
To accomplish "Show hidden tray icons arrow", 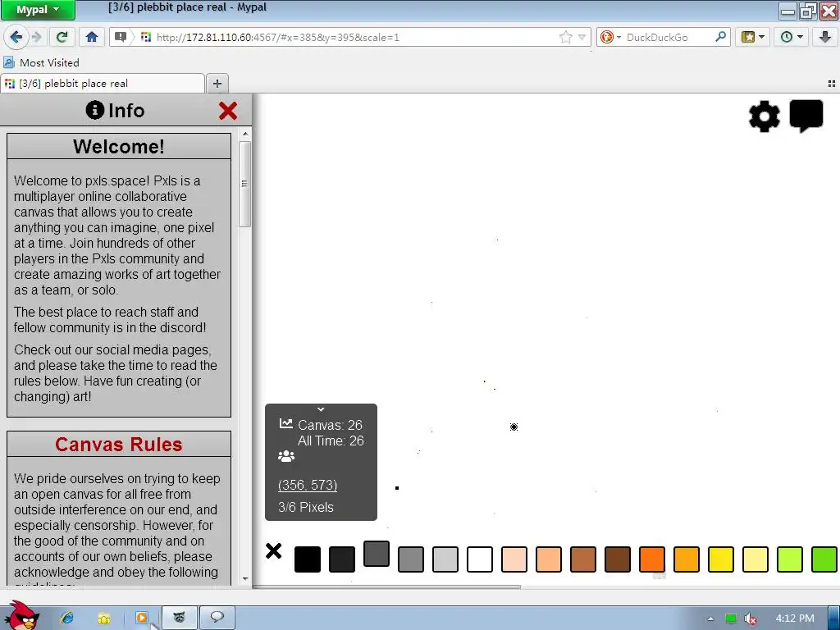I will pyautogui.click(x=710, y=619).
